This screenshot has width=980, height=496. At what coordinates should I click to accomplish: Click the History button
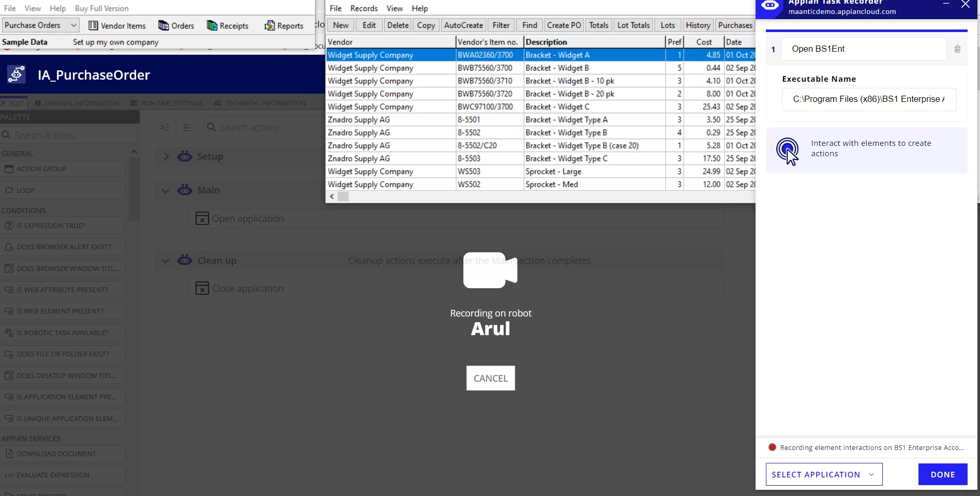(698, 25)
